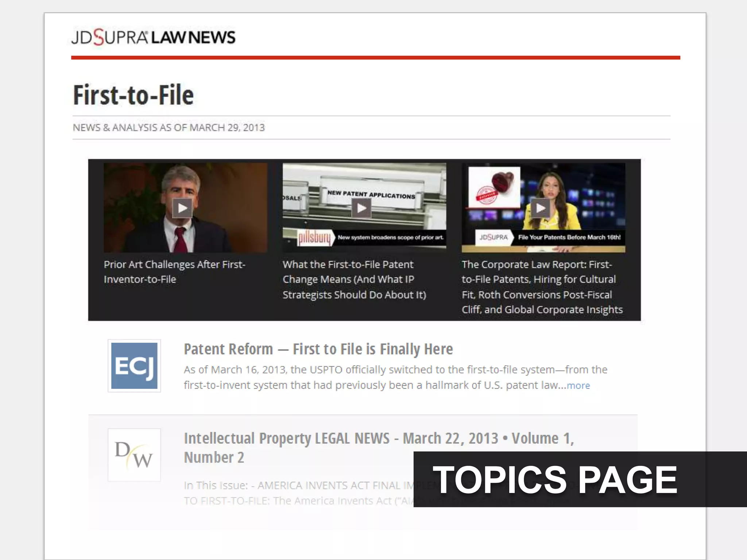Click the 'more' link in ECJ article
Screen dimensions: 747x560
(578, 386)
